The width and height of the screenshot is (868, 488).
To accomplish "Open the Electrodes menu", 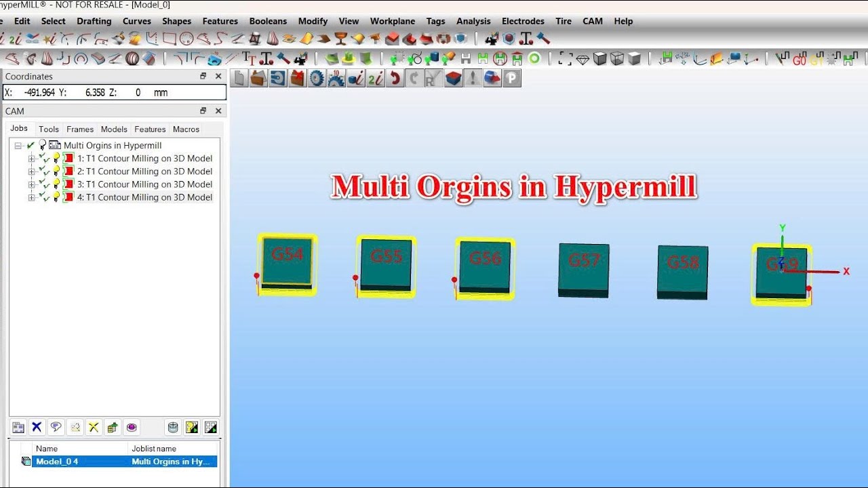I will [x=523, y=21].
